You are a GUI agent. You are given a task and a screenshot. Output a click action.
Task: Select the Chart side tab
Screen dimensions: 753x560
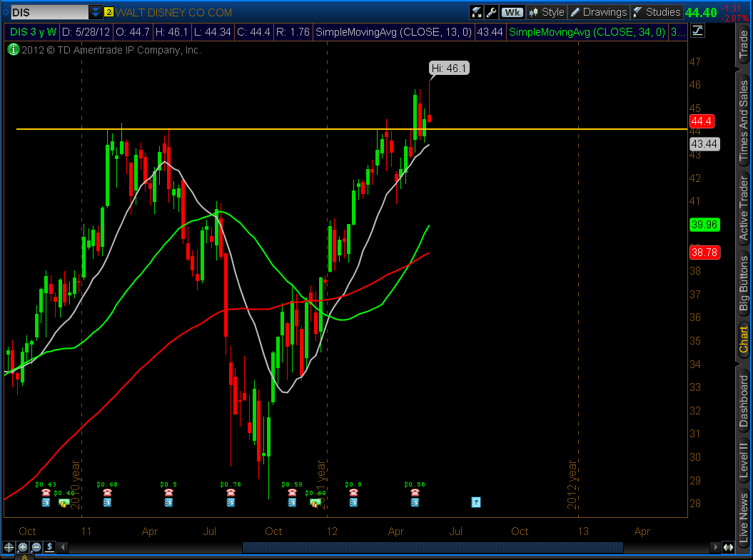[x=744, y=340]
